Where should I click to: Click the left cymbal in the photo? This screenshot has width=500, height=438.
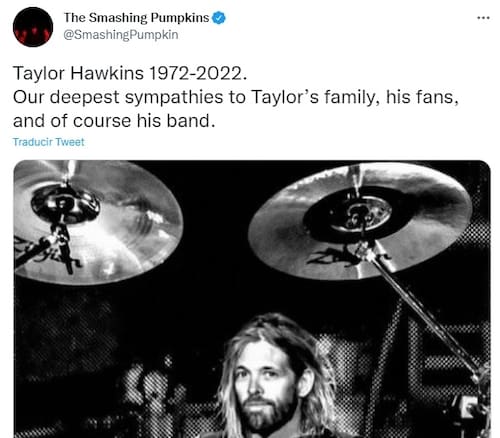(97, 222)
